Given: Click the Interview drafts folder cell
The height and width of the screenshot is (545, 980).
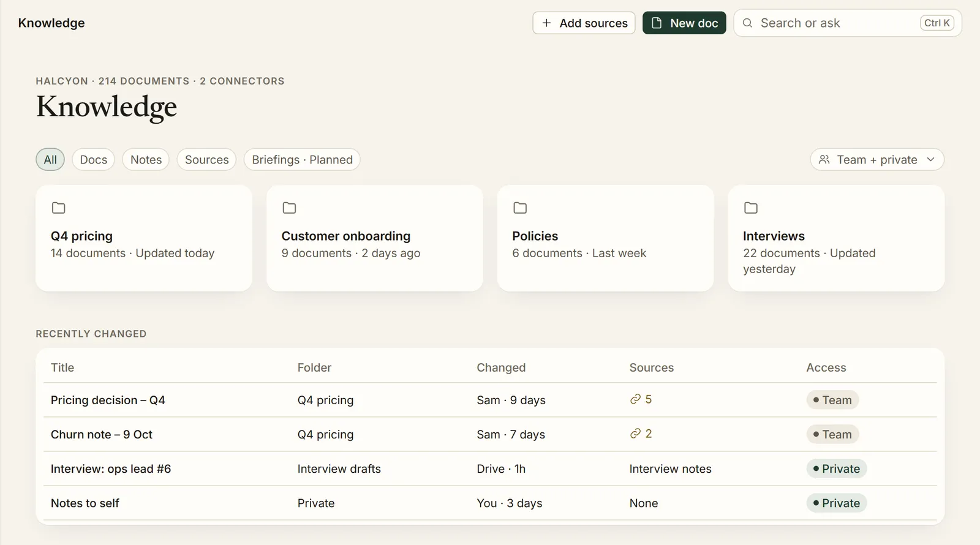Looking at the screenshot, I should click(339, 469).
